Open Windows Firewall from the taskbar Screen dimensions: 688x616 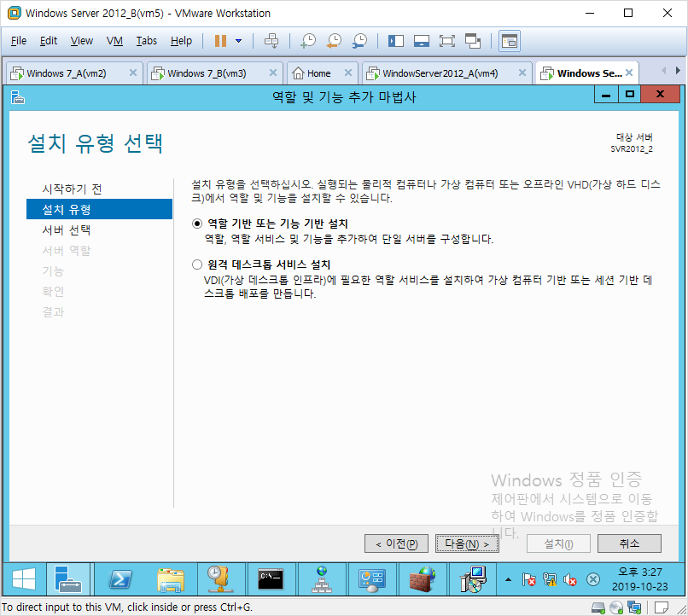coord(422,579)
